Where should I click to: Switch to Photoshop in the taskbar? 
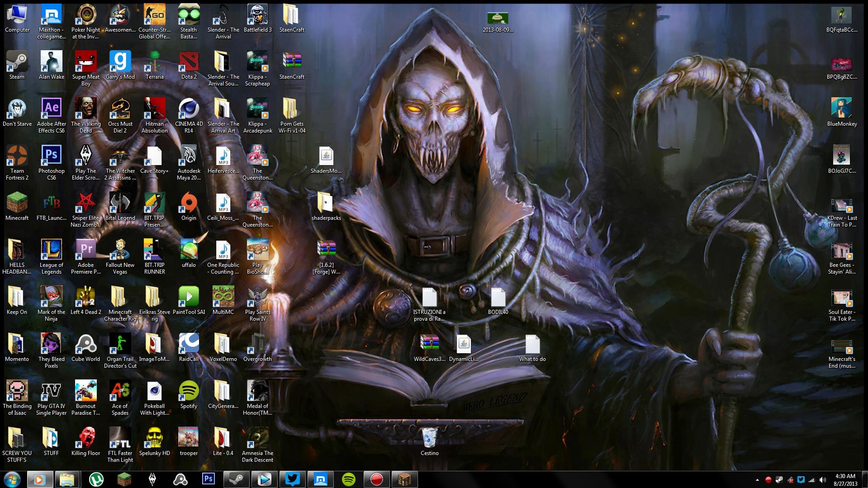(208, 479)
